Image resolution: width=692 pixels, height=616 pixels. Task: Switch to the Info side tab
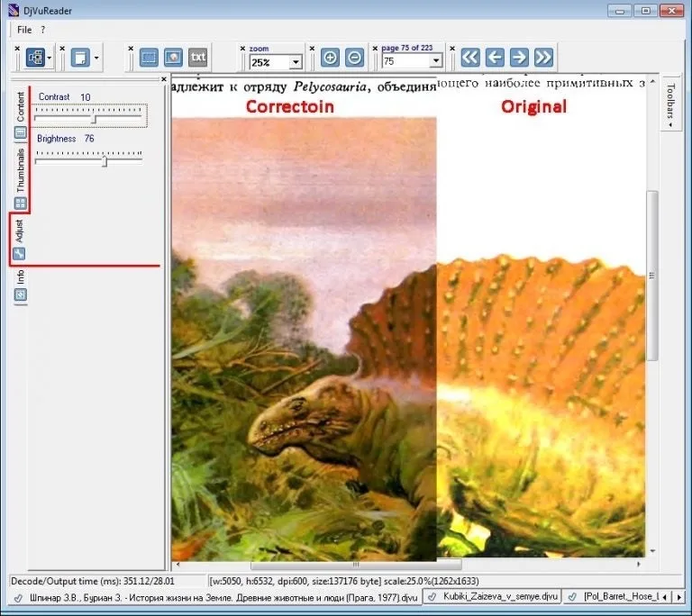click(21, 285)
